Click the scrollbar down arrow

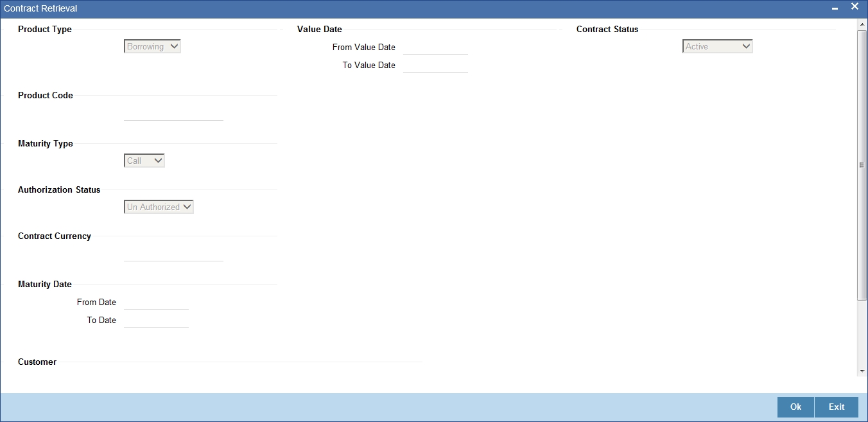click(862, 371)
